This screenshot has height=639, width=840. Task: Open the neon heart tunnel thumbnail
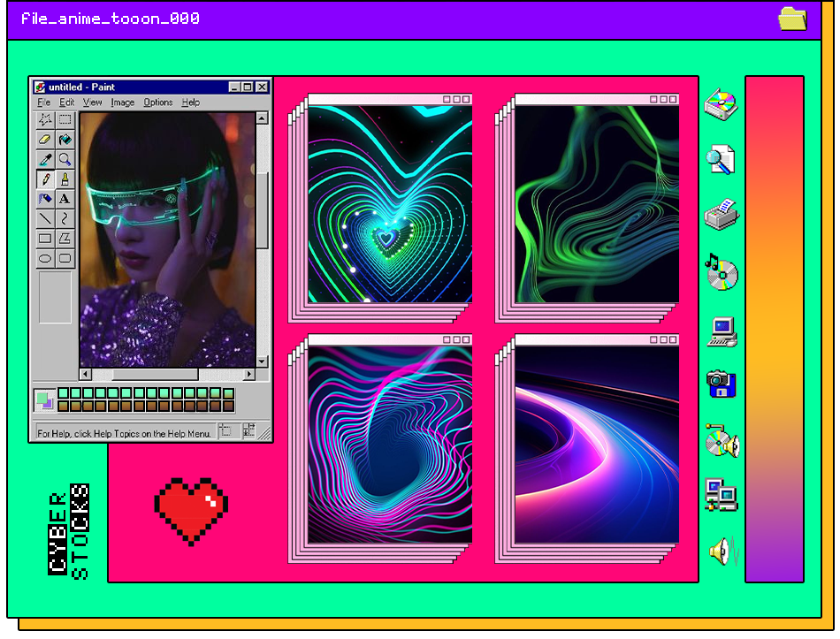click(390, 203)
